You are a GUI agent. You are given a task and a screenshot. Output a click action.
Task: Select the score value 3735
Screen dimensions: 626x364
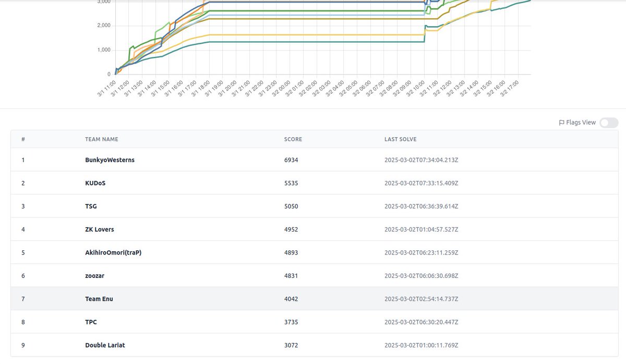click(291, 322)
